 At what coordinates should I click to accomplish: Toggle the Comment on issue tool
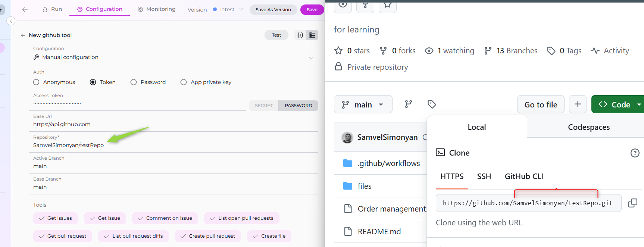(165, 218)
